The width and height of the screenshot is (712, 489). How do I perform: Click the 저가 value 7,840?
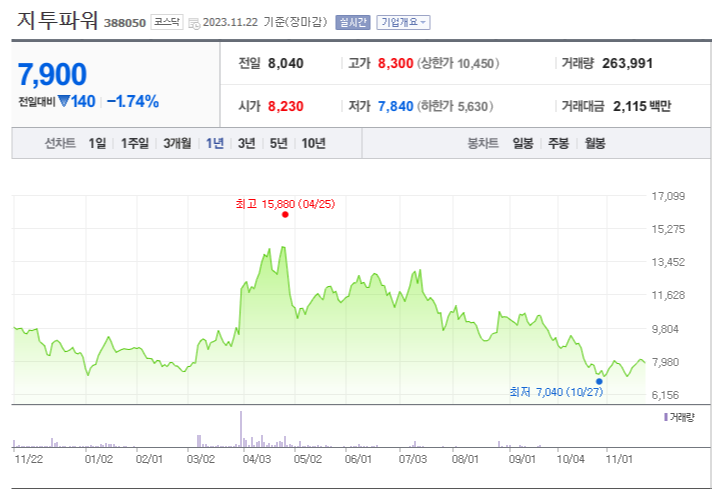click(x=396, y=106)
